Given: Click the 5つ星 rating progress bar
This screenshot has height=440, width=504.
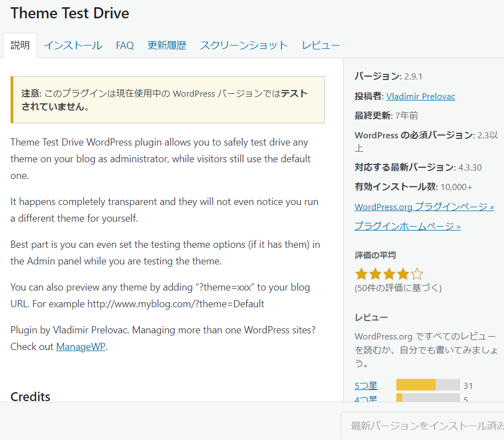Looking at the screenshot, I should 428,385.
